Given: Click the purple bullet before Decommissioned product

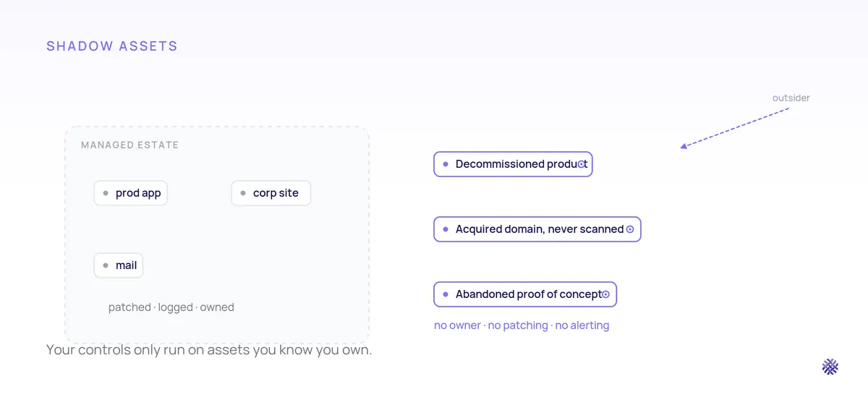Looking at the screenshot, I should [x=446, y=164].
